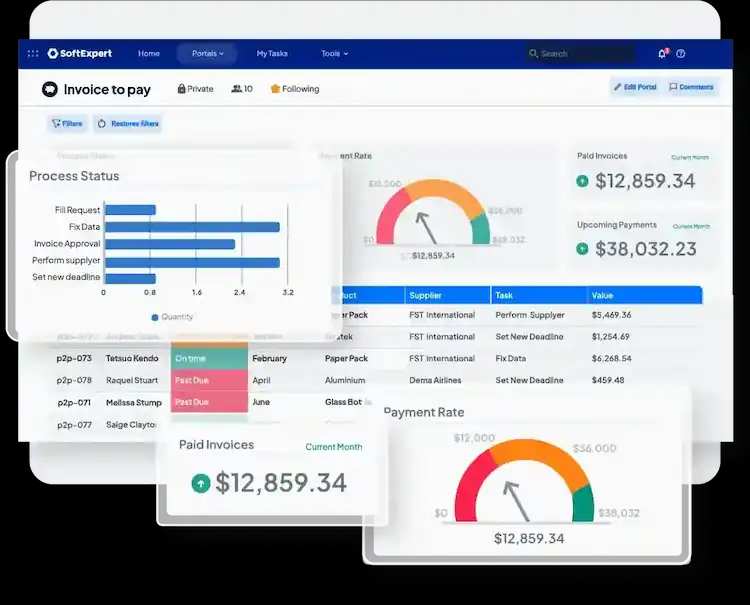Click the Private lock icon
This screenshot has width=750, height=605.
(x=181, y=89)
